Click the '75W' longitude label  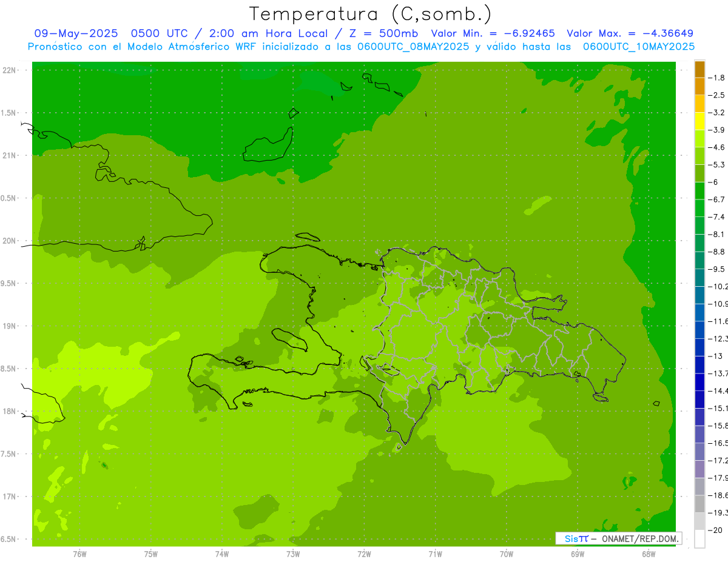click(x=151, y=554)
